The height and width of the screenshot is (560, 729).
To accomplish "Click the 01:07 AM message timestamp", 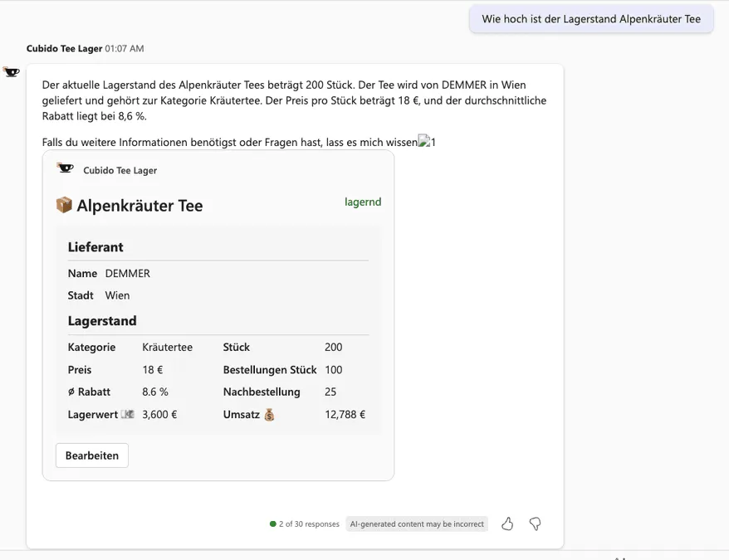I will click(x=125, y=49).
